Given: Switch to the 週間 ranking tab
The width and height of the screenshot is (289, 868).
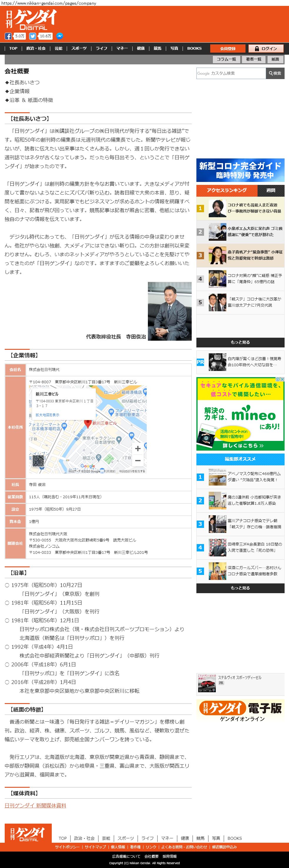Looking at the screenshot, I should (271, 190).
